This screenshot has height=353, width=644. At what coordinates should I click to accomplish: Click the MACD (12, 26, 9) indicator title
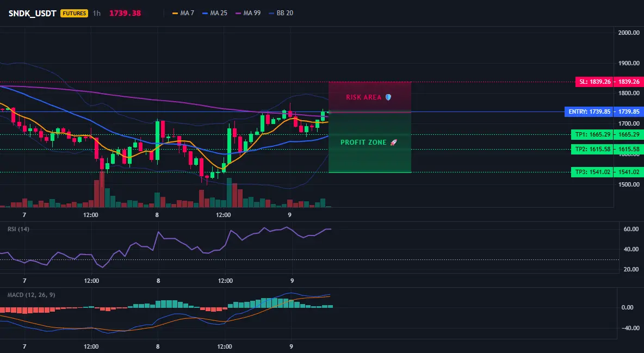tap(31, 295)
